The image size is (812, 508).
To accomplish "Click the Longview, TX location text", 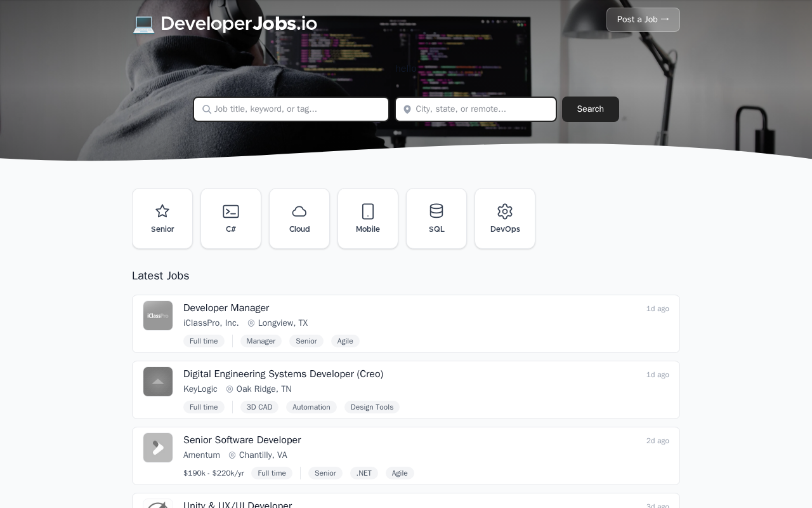I will click(283, 323).
